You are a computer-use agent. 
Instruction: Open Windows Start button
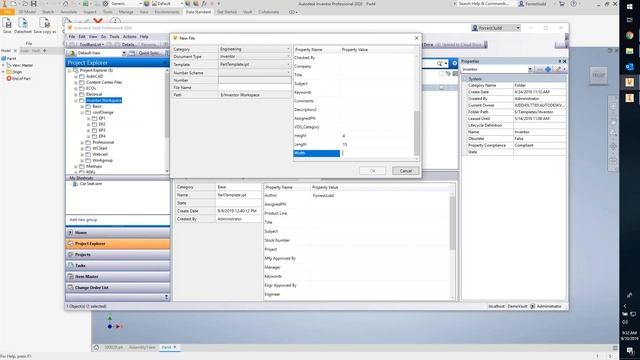(629, 7)
